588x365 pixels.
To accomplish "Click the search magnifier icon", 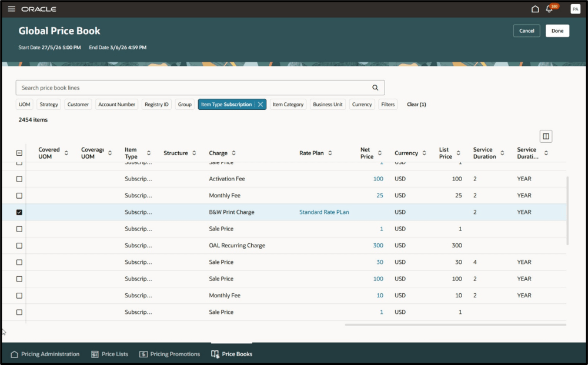I will [375, 88].
